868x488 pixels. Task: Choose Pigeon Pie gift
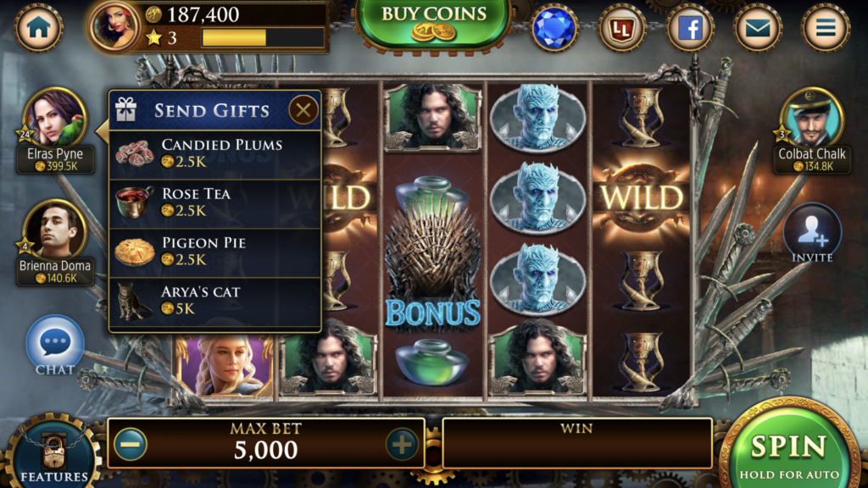(x=214, y=252)
